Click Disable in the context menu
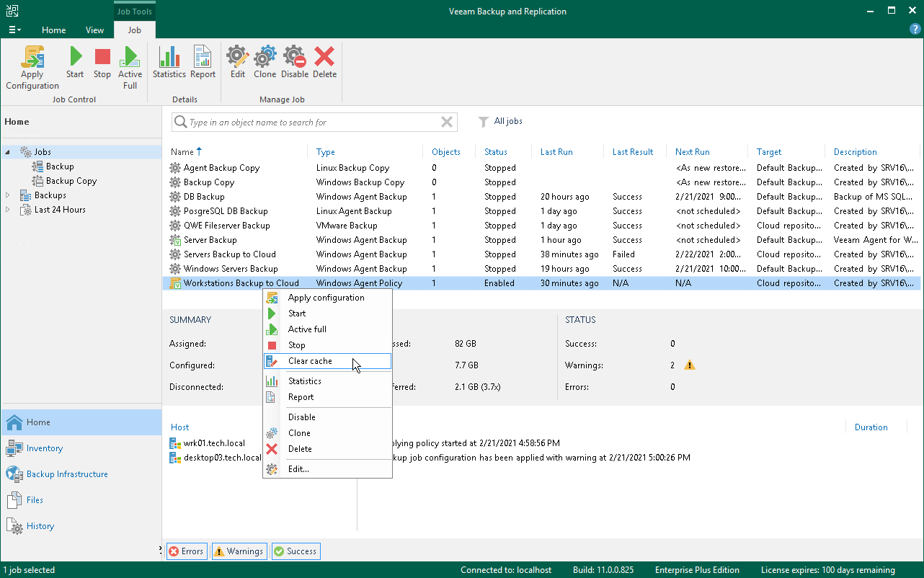 click(327, 417)
